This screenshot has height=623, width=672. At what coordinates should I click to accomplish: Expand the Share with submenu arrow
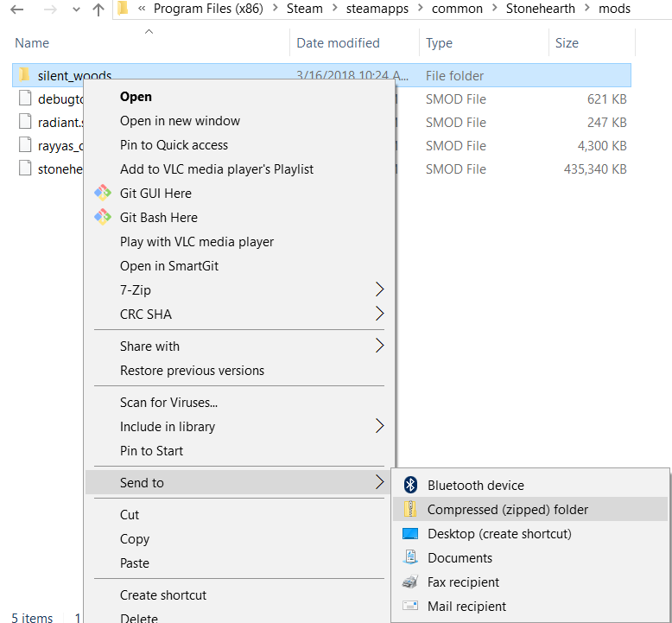[x=379, y=346]
